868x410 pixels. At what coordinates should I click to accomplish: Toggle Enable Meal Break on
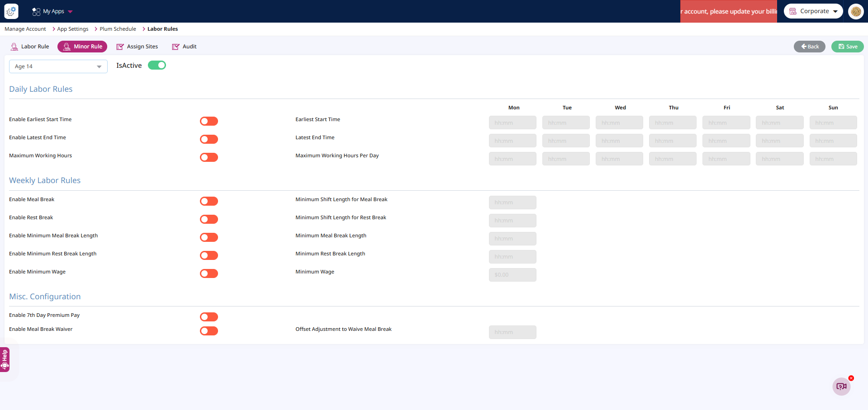(209, 201)
